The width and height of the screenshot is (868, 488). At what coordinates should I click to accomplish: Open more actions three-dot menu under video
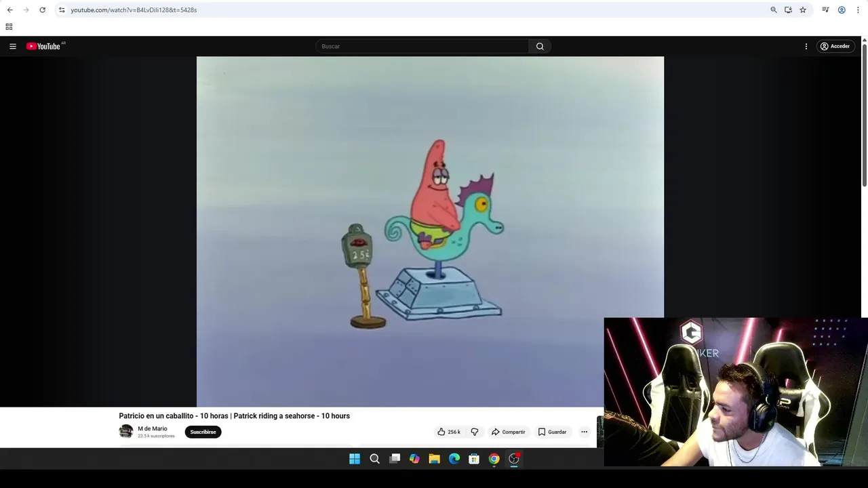pyautogui.click(x=584, y=432)
